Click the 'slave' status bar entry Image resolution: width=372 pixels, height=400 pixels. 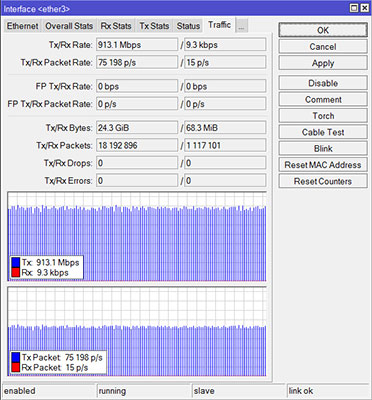click(x=239, y=391)
